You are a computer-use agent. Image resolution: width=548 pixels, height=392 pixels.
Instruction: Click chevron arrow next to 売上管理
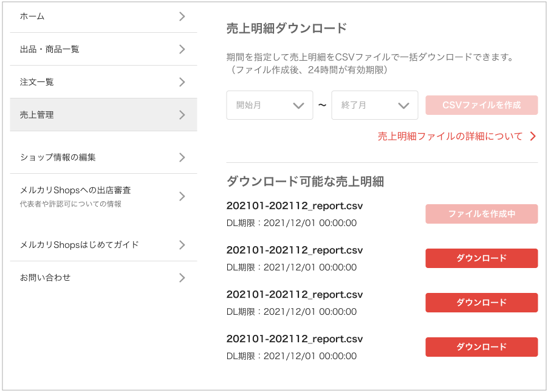click(x=182, y=115)
